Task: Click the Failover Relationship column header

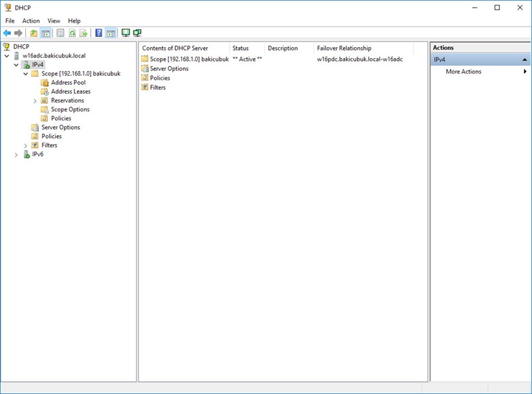Action: [x=344, y=48]
